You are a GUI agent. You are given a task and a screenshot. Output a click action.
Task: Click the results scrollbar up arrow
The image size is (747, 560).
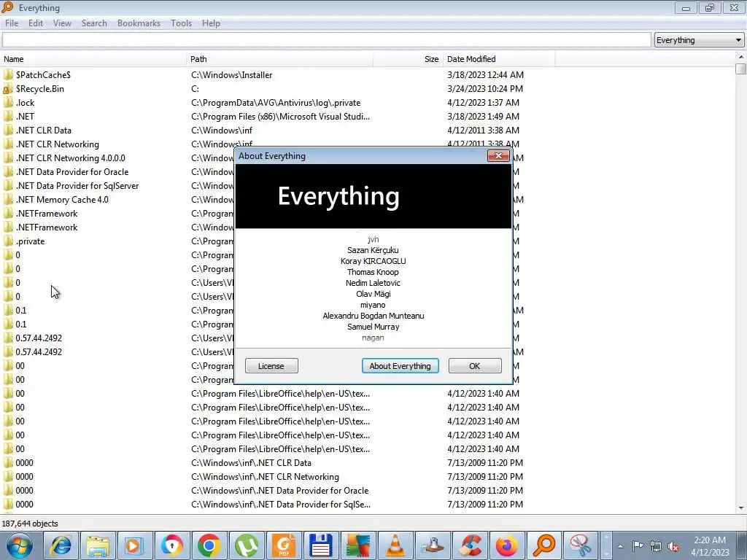741,57
